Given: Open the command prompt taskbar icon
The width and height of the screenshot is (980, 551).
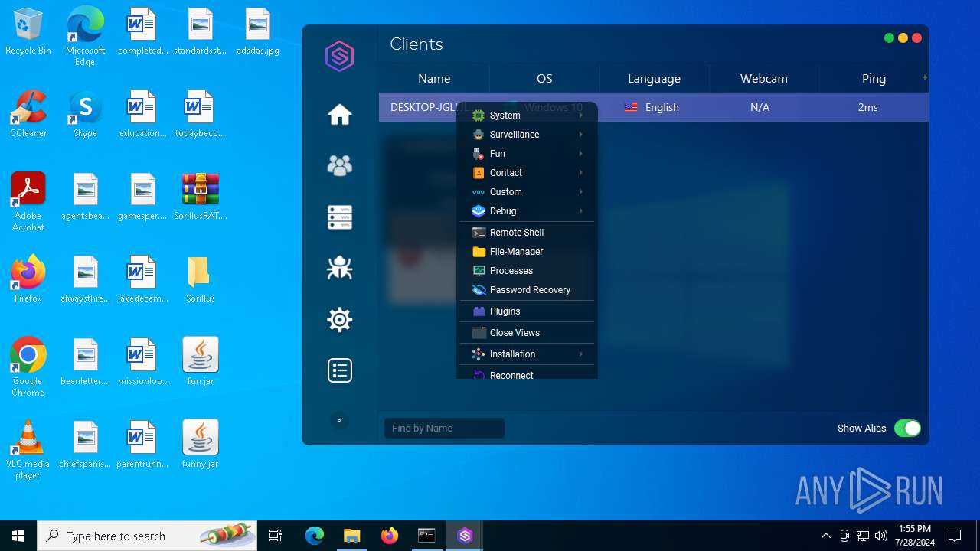Looking at the screenshot, I should (426, 536).
